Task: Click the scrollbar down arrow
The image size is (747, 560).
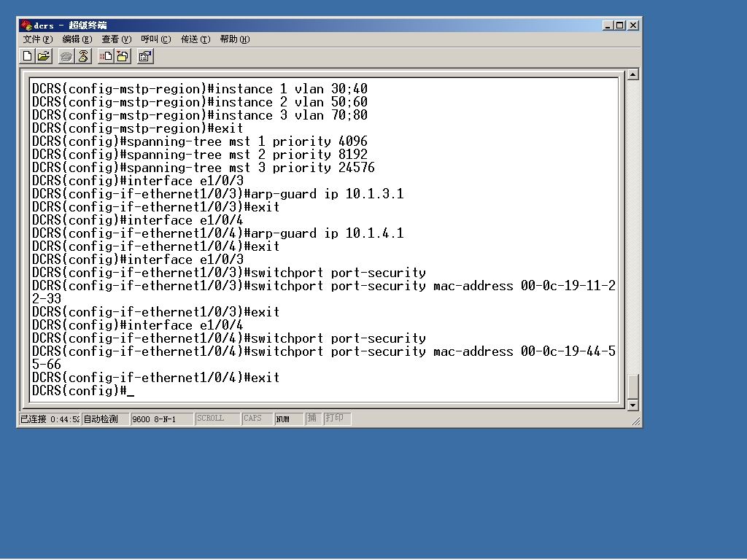Action: click(632, 405)
